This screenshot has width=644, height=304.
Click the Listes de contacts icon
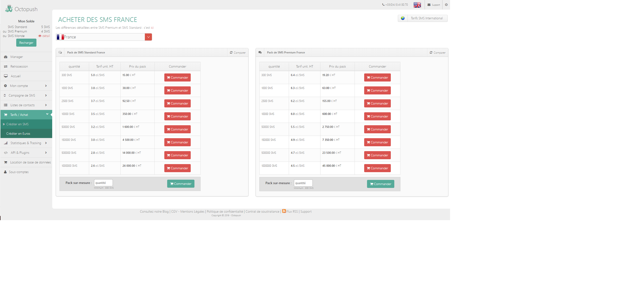coord(6,105)
